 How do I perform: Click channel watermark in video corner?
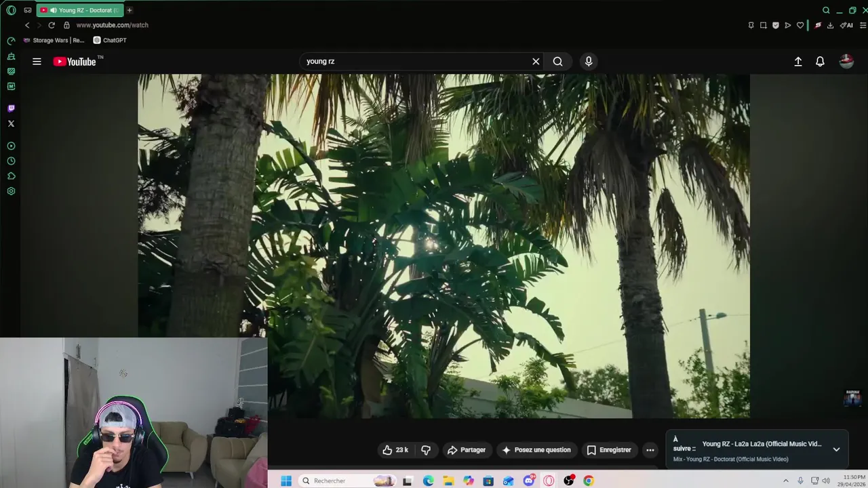tap(852, 398)
